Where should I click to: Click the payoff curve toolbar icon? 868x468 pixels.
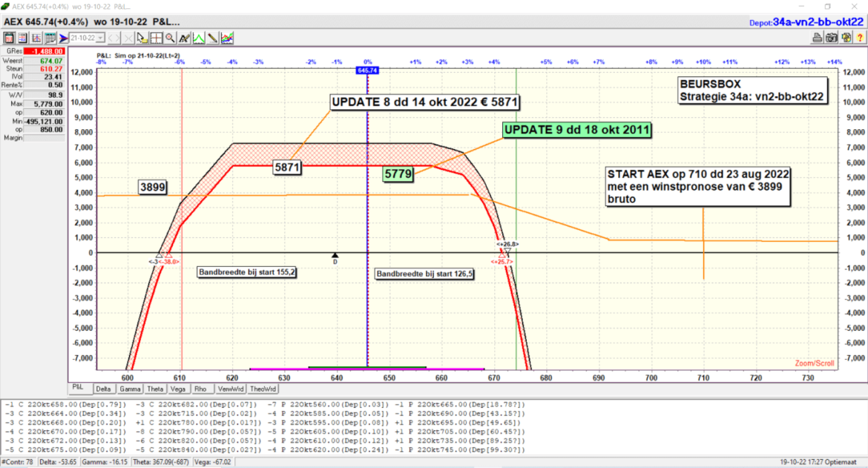36,38
